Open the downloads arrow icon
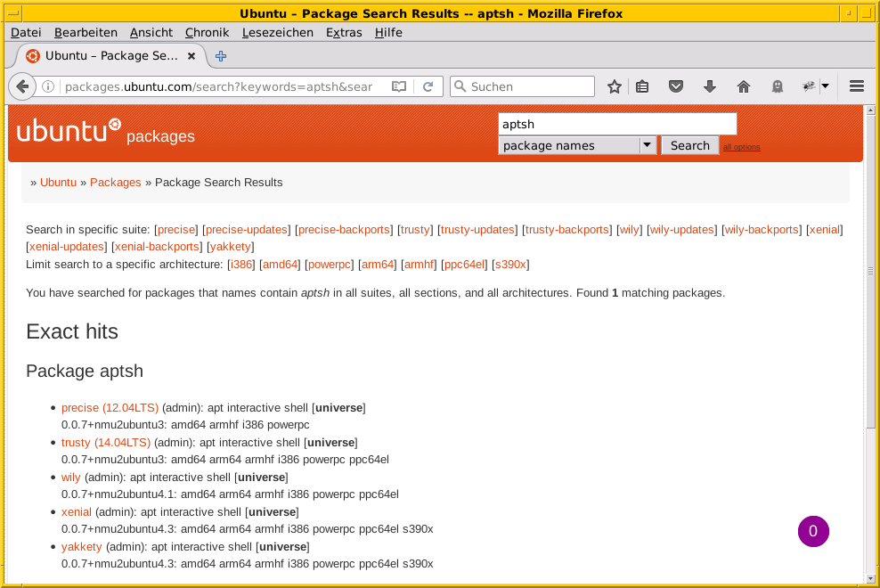The image size is (880, 588). (x=709, y=86)
